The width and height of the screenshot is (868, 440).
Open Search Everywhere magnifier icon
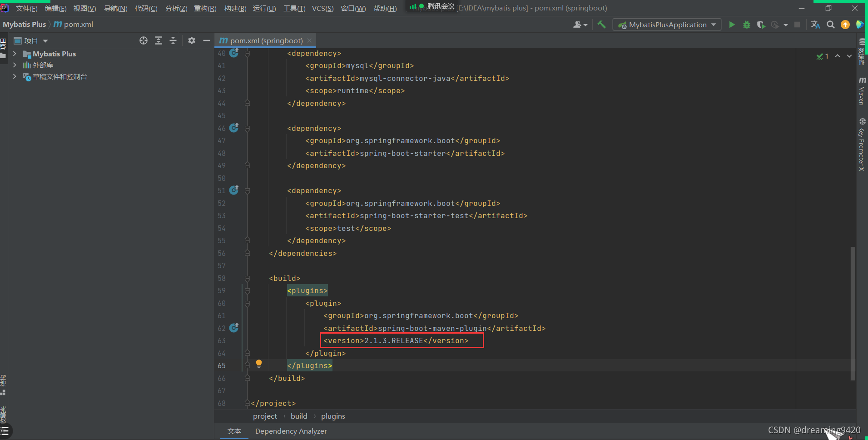point(830,25)
